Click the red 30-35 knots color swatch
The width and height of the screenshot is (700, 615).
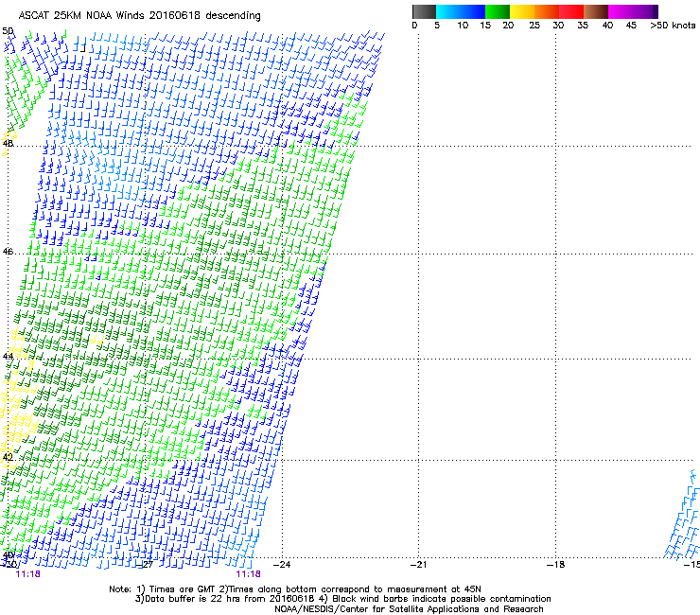tap(571, 11)
